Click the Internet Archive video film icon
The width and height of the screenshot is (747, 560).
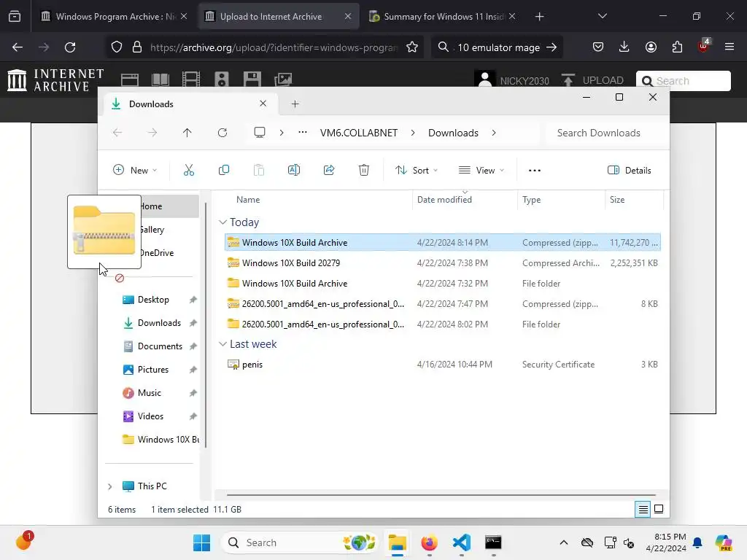(191, 79)
